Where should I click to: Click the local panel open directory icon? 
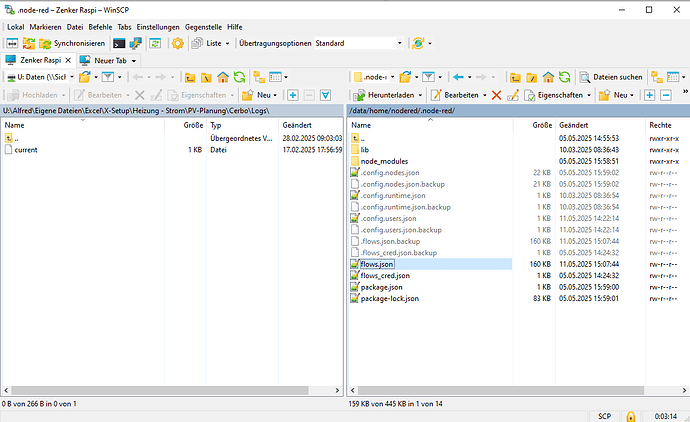tap(84, 77)
